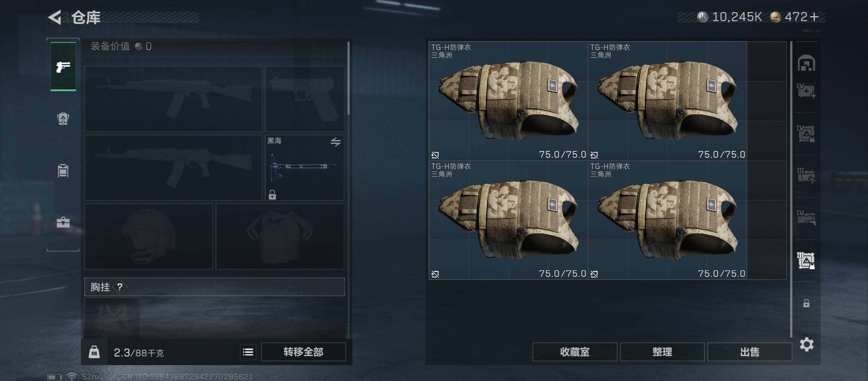Select the bottom-right TG-H防弹衣 armor
868x381 pixels.
tap(667, 220)
